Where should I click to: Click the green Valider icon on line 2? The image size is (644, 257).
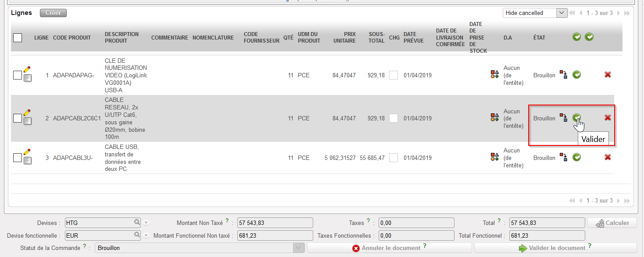coord(576,117)
